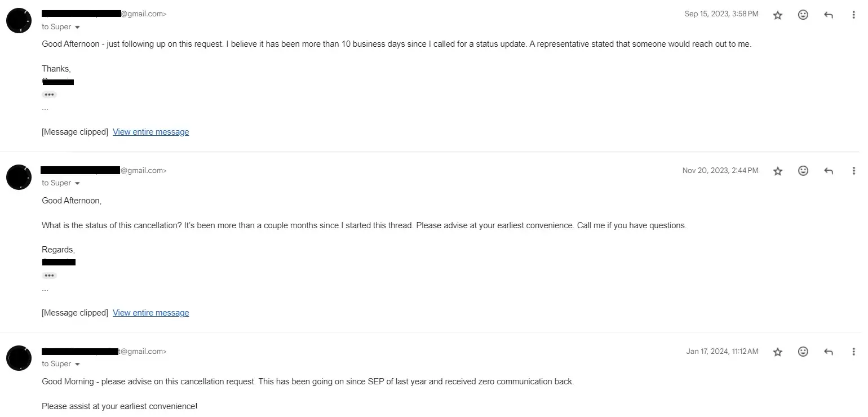Open more options for Sep 15 email
Image resolution: width=868 pixels, height=417 pixels.
coord(854,15)
